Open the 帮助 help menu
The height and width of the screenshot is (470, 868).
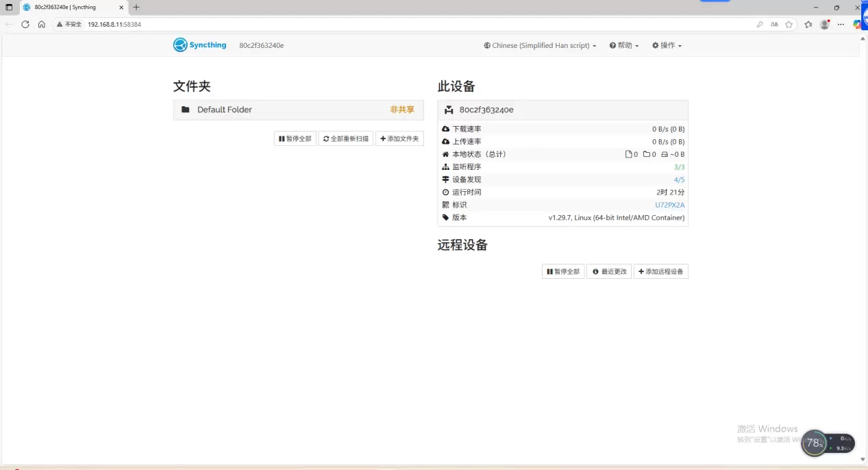624,46
